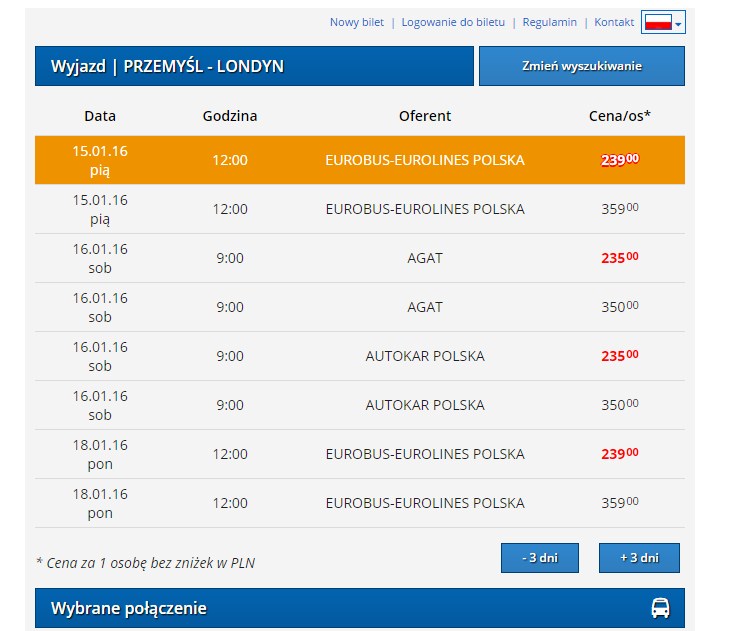Viewport: 737px width, 631px height.
Task: Select the AGAT offer priced 350
Action: (360, 307)
